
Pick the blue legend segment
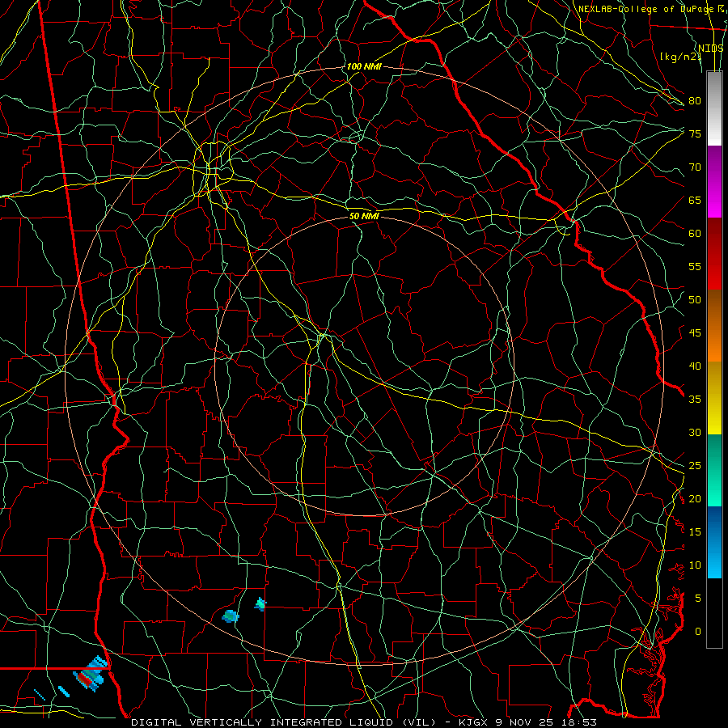(x=714, y=542)
